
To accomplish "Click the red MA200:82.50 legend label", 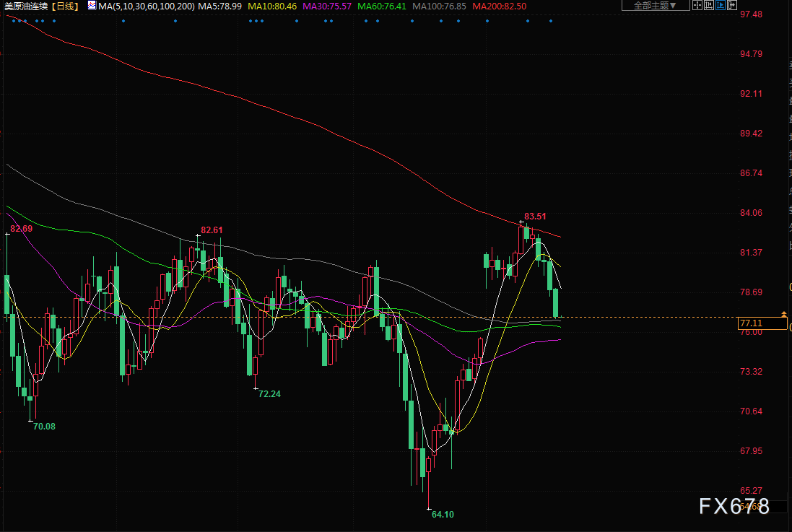I will 500,6.
